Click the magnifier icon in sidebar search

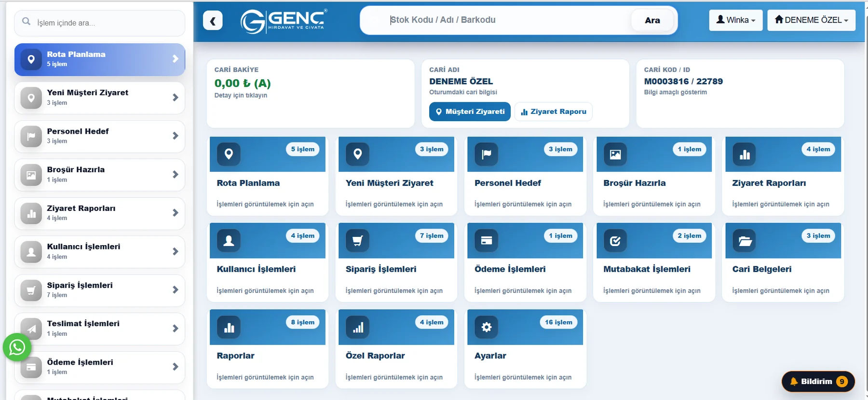tap(27, 22)
